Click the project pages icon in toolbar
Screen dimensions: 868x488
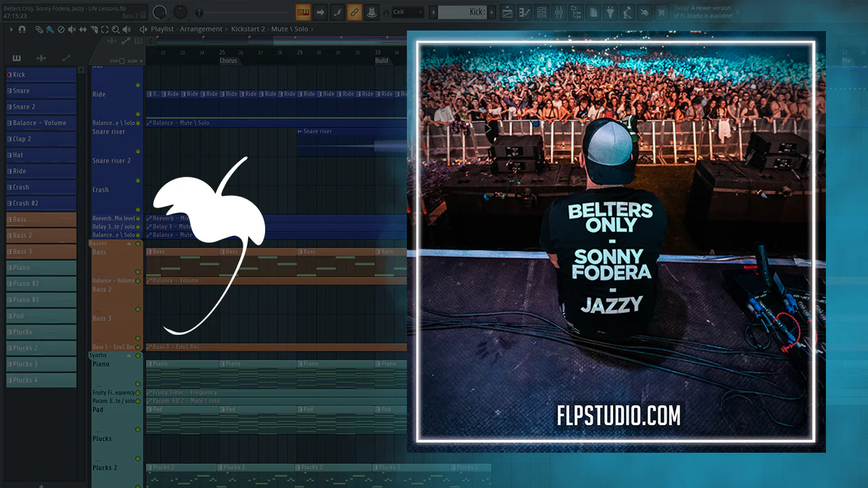(593, 12)
